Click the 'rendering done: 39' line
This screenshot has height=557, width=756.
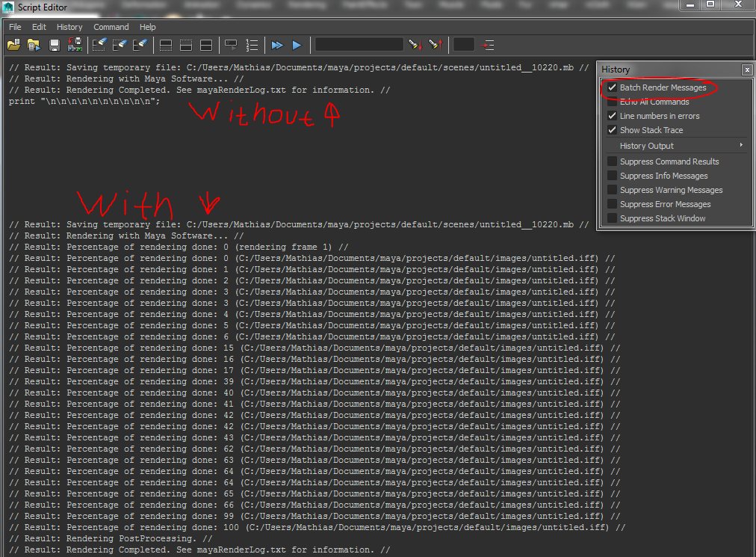[x=315, y=382]
